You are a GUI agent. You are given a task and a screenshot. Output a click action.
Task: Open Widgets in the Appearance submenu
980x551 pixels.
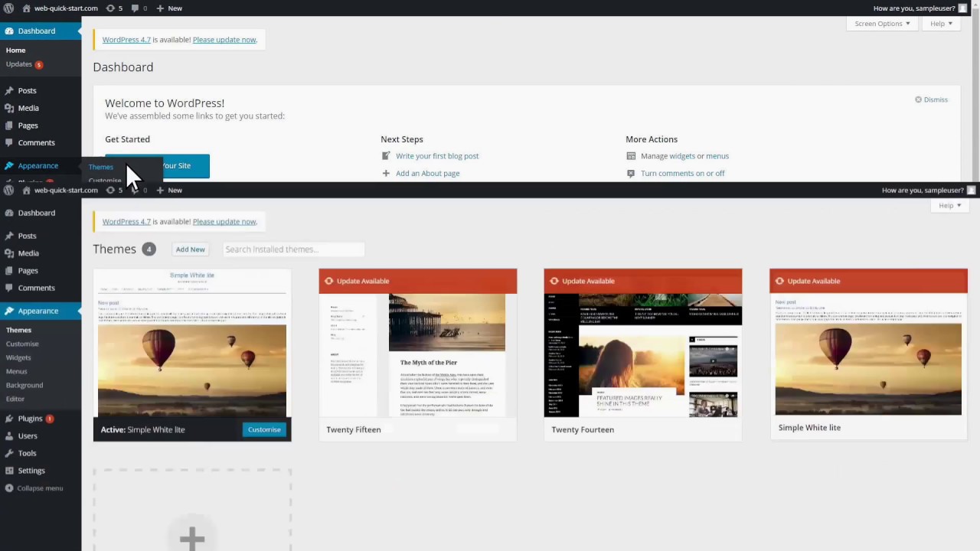(18, 357)
